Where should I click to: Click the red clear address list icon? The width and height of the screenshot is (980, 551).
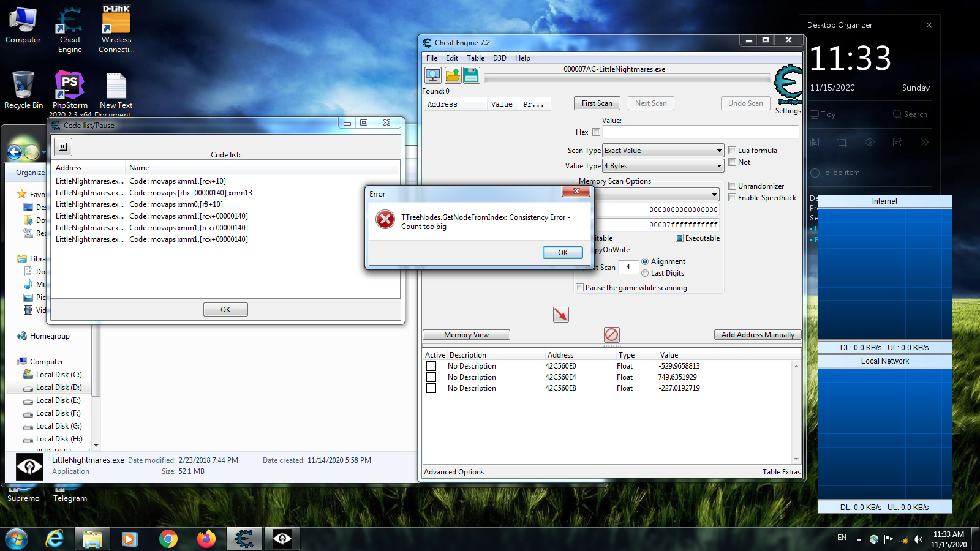(611, 334)
